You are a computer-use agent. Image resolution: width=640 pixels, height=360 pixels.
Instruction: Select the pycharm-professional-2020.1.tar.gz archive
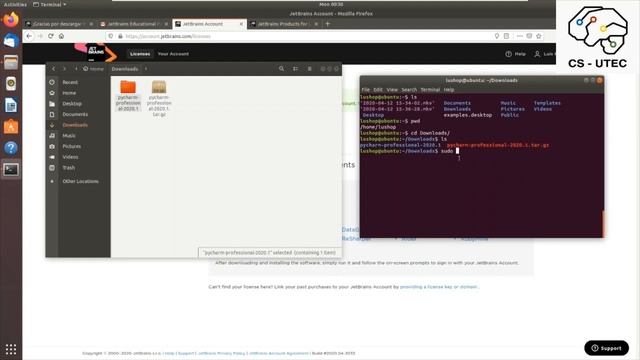159,98
